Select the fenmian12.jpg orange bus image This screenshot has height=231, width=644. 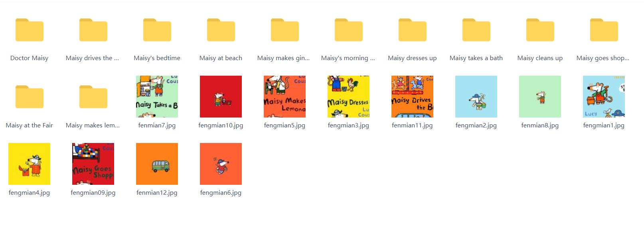pos(157,164)
